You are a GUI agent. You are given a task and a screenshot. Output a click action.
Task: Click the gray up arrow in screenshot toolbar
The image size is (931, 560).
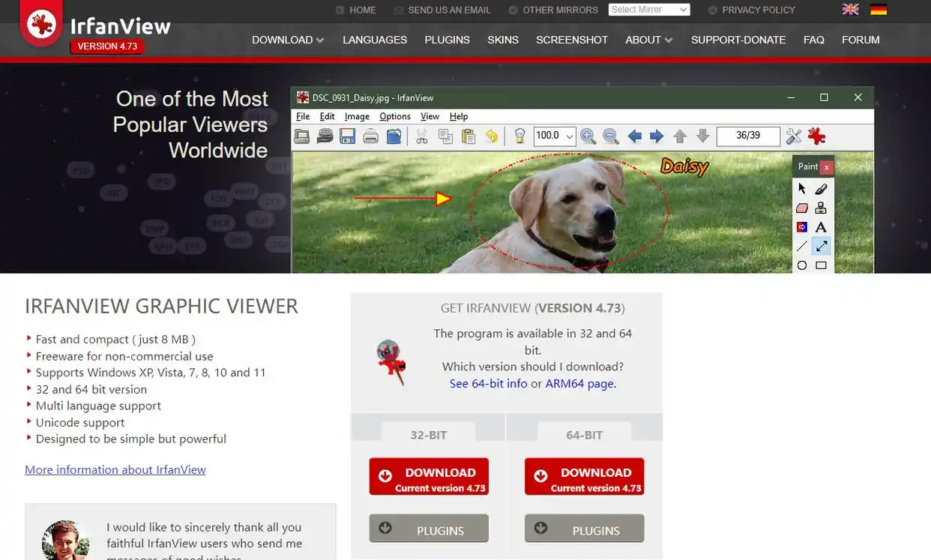680,136
